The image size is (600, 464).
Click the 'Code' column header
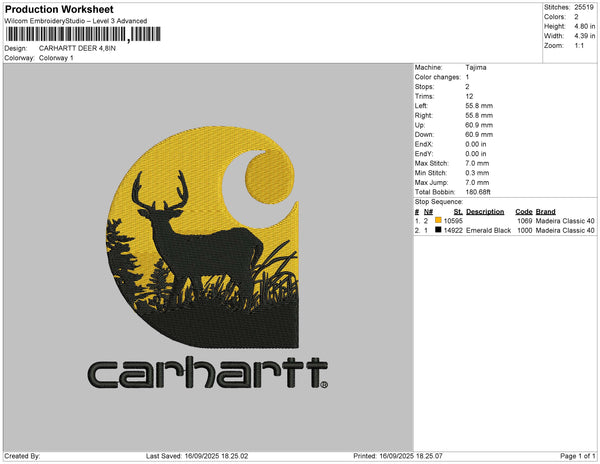(x=524, y=212)
